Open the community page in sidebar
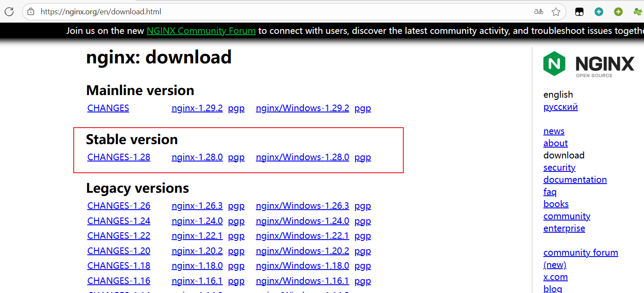This screenshot has height=293, width=644. pyautogui.click(x=567, y=216)
